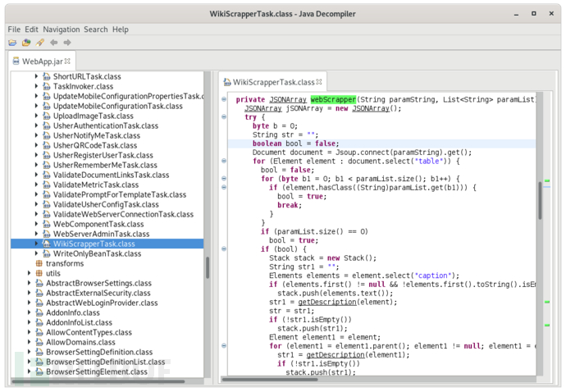Click the ValidateWebServerConnectionTask.class file icon
Viewport: 566px width, 392px height.
pyautogui.click(x=46, y=214)
